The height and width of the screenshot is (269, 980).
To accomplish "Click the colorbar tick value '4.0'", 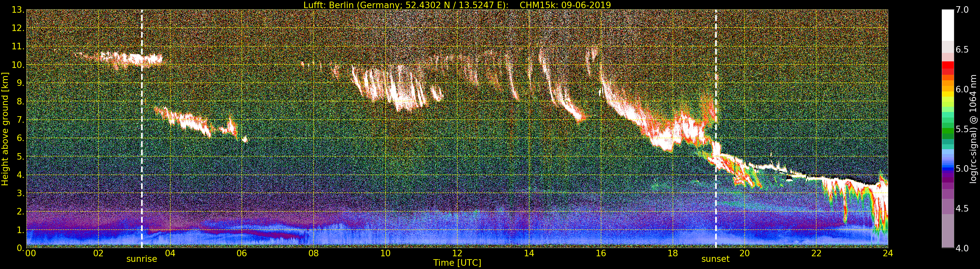I will (x=962, y=248).
